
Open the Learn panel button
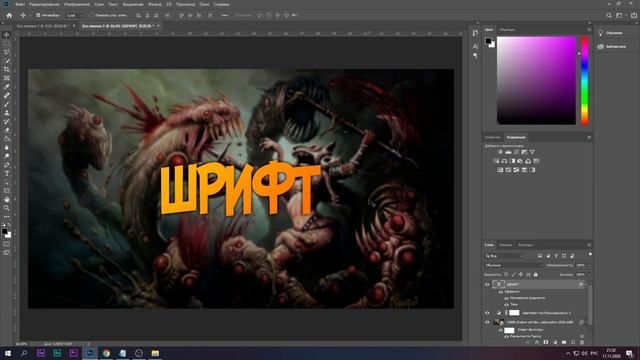(611, 33)
